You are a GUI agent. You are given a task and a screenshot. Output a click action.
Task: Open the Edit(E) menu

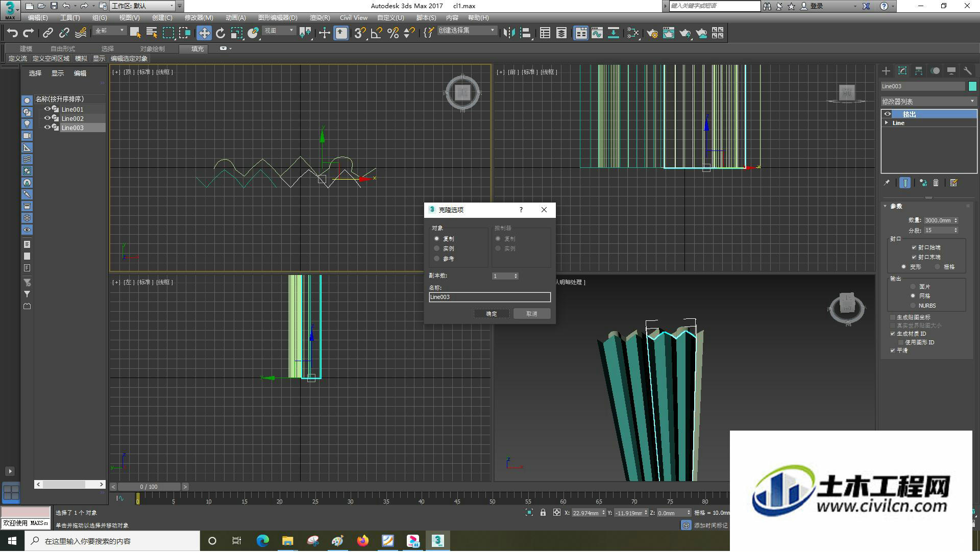(x=38, y=18)
